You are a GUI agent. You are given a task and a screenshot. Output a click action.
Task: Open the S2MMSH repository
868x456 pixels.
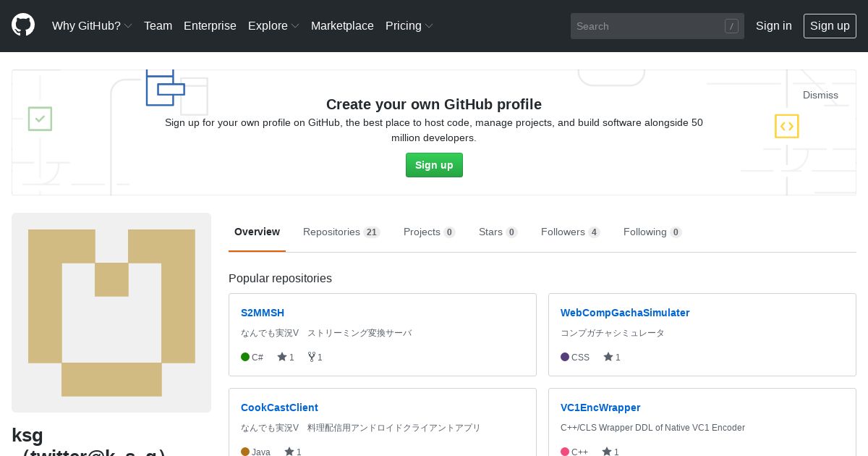click(x=263, y=313)
